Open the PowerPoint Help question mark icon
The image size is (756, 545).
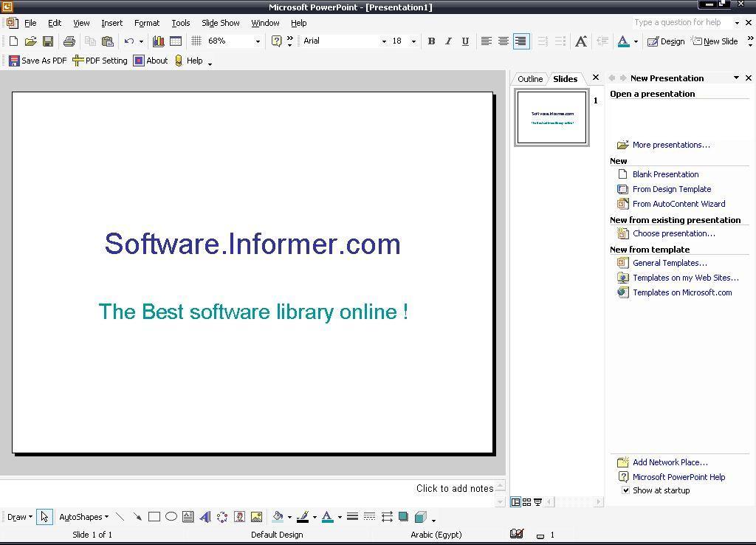(x=276, y=41)
